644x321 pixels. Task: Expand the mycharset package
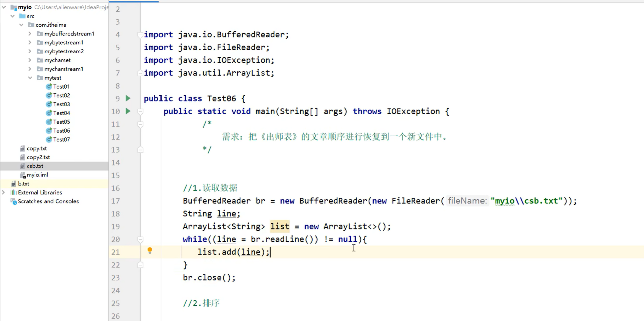click(x=30, y=60)
